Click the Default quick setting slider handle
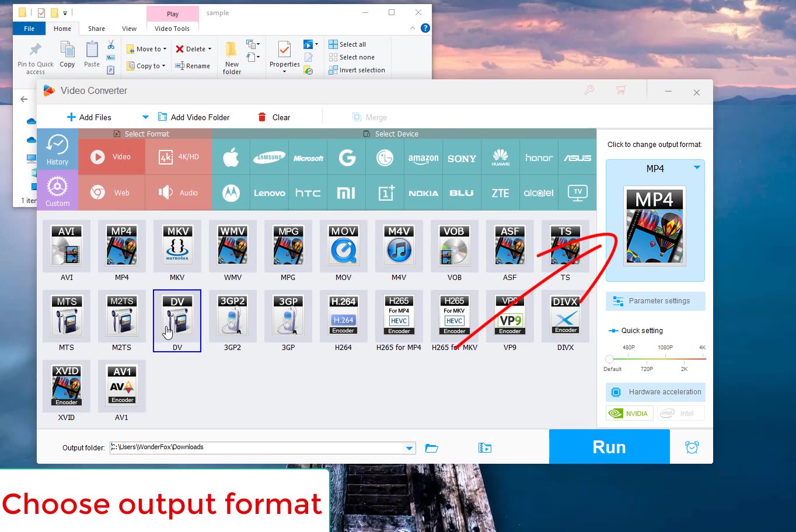The height and width of the screenshot is (532, 796). click(609, 359)
